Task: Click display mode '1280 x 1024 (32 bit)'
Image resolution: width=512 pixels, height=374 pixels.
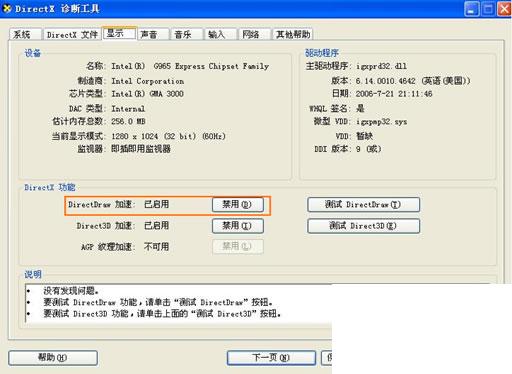Action: [154, 136]
